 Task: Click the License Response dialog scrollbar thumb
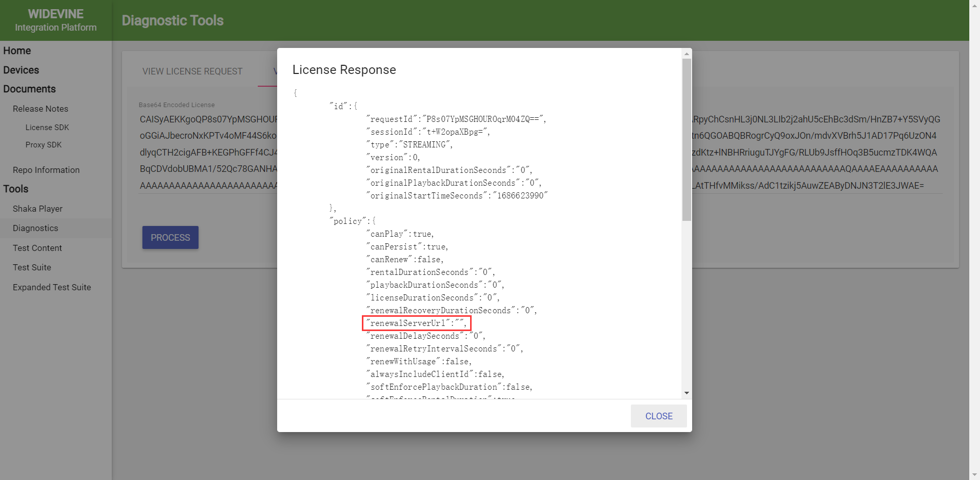[687, 140]
